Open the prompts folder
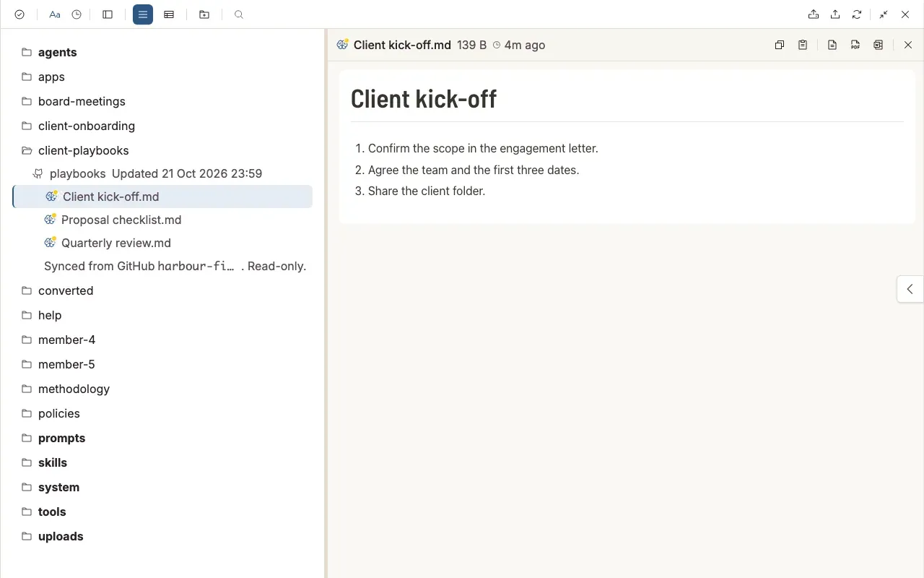The width and height of the screenshot is (924, 578). tap(162, 438)
